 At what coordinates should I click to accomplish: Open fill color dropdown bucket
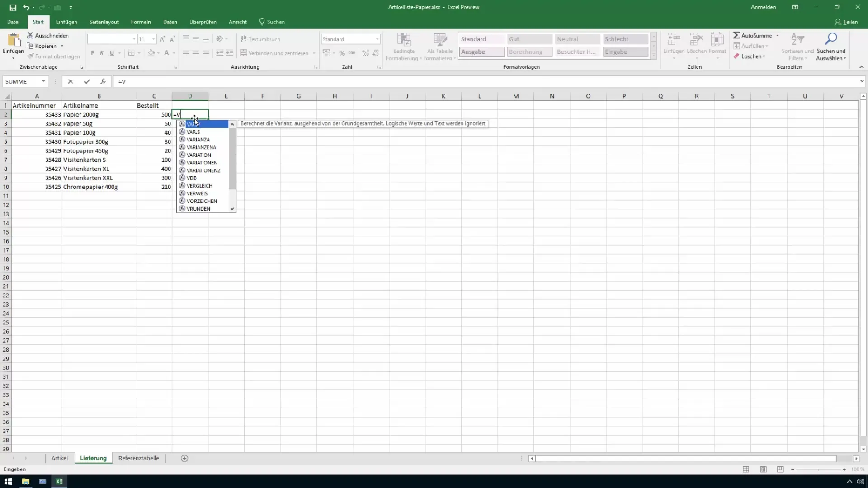point(158,53)
